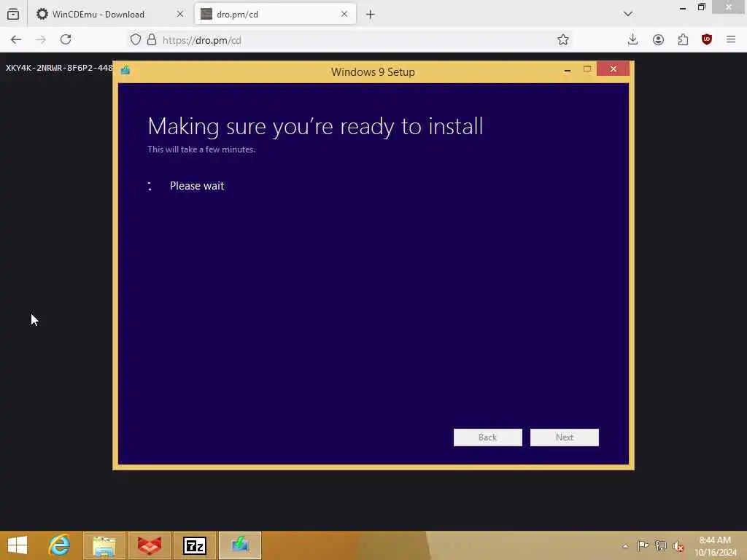Open the red fox app on taskbar
This screenshot has height=560, width=747.
tap(150, 545)
